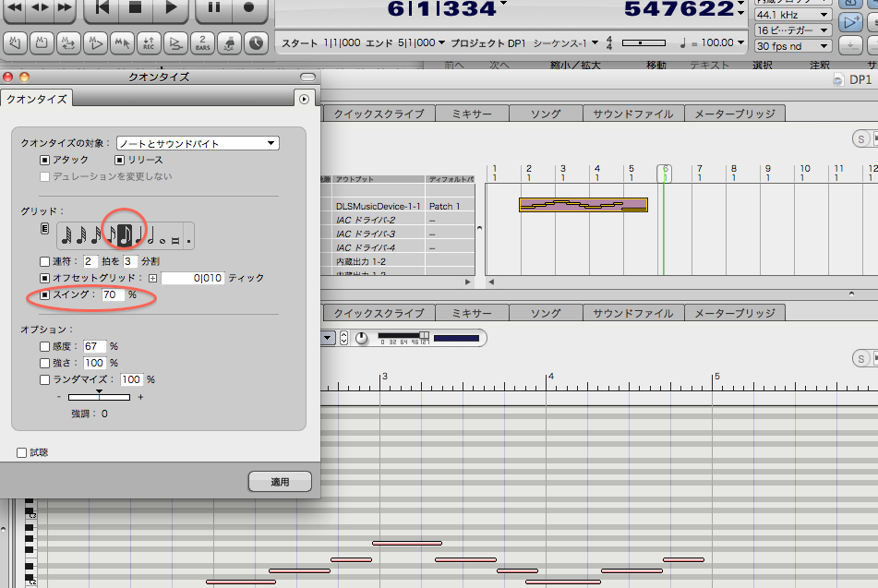Viewport: 878px width, 588px height.
Task: Toggle the リリース (release) checkbox
Action: point(119,161)
